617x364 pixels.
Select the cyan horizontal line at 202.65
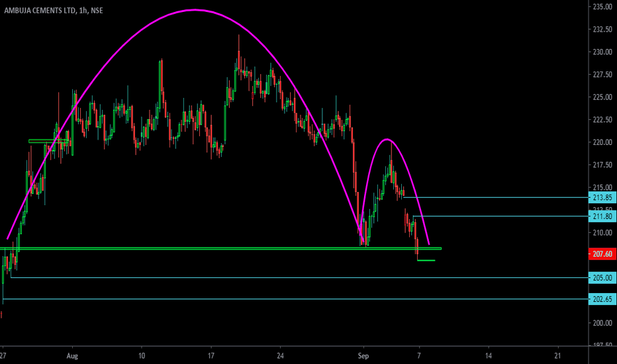click(x=295, y=299)
